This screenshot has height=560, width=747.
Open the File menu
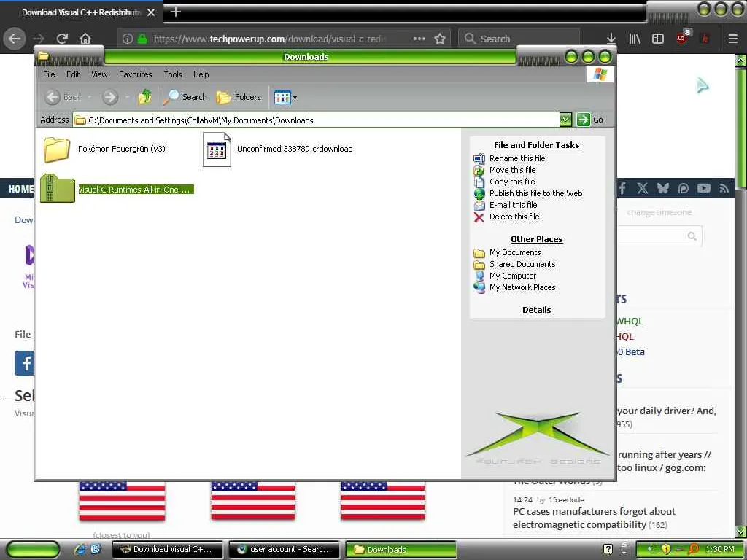click(x=49, y=74)
